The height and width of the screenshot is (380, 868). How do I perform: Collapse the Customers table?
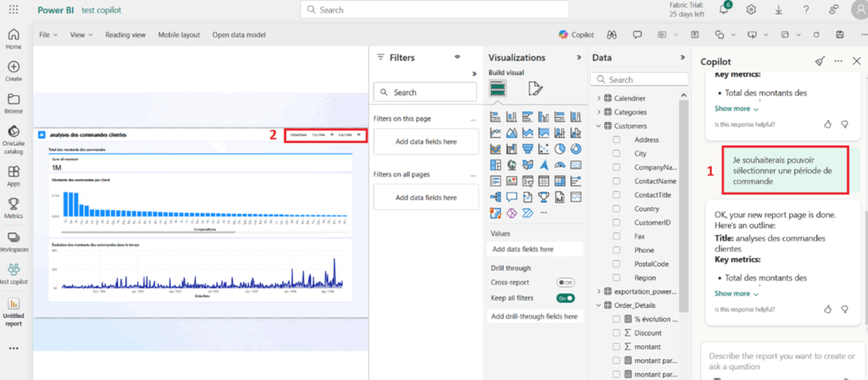tap(598, 126)
